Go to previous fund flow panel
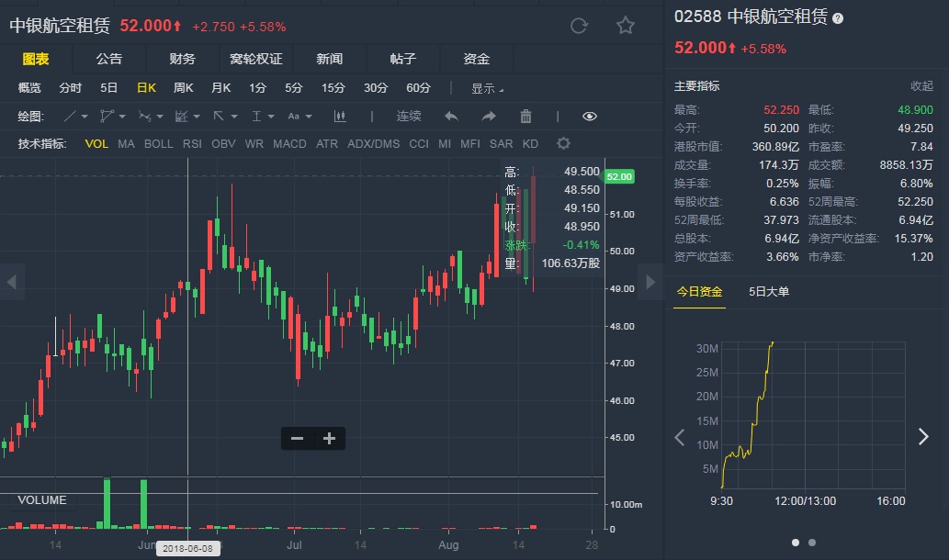The width and height of the screenshot is (949, 560). (680, 437)
